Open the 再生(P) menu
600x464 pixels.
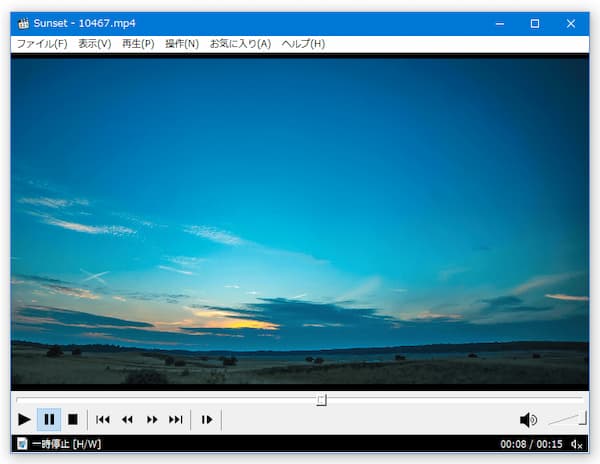click(138, 44)
